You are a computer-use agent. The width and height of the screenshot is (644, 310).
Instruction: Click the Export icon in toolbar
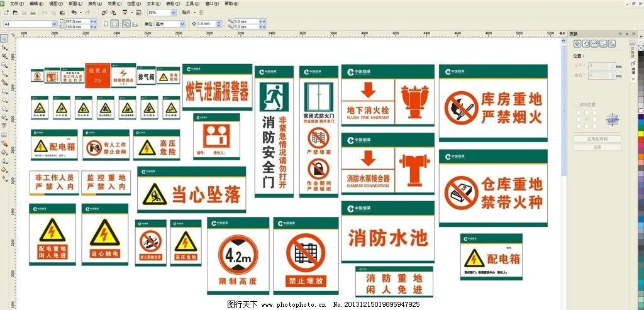(113, 13)
